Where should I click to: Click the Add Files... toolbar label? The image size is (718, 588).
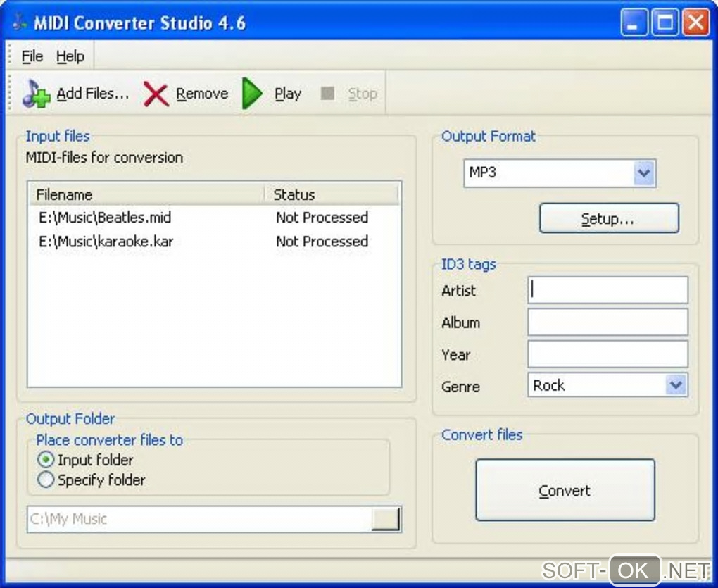point(92,94)
